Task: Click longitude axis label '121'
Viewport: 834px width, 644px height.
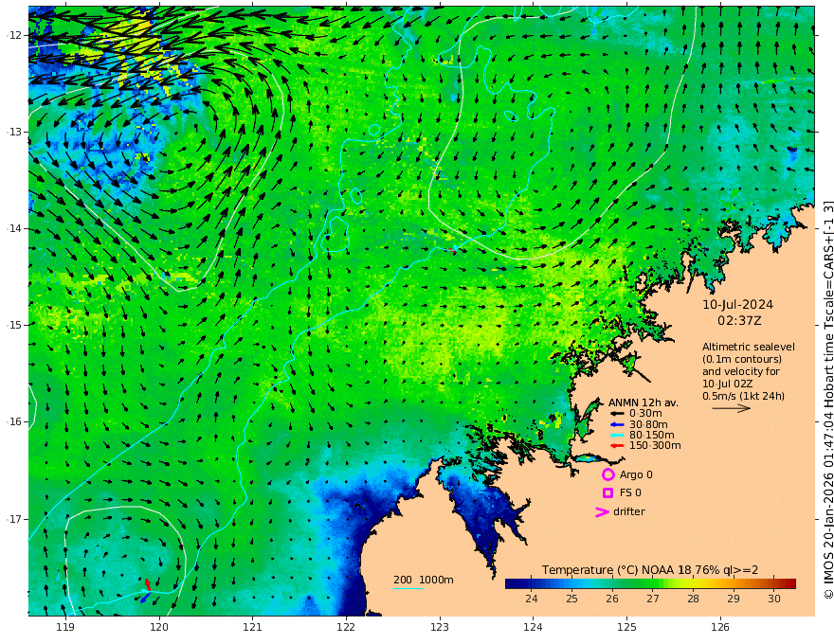Action: pyautogui.click(x=252, y=628)
